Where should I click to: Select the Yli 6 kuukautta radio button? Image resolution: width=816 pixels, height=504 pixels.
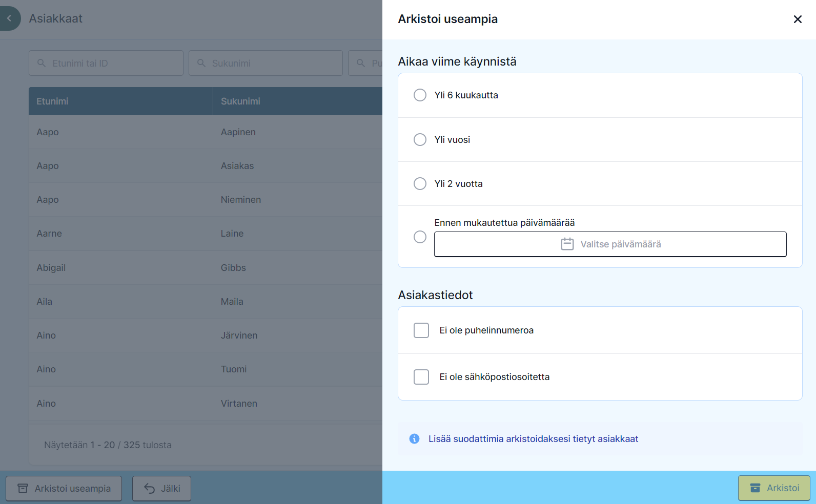[x=420, y=95]
